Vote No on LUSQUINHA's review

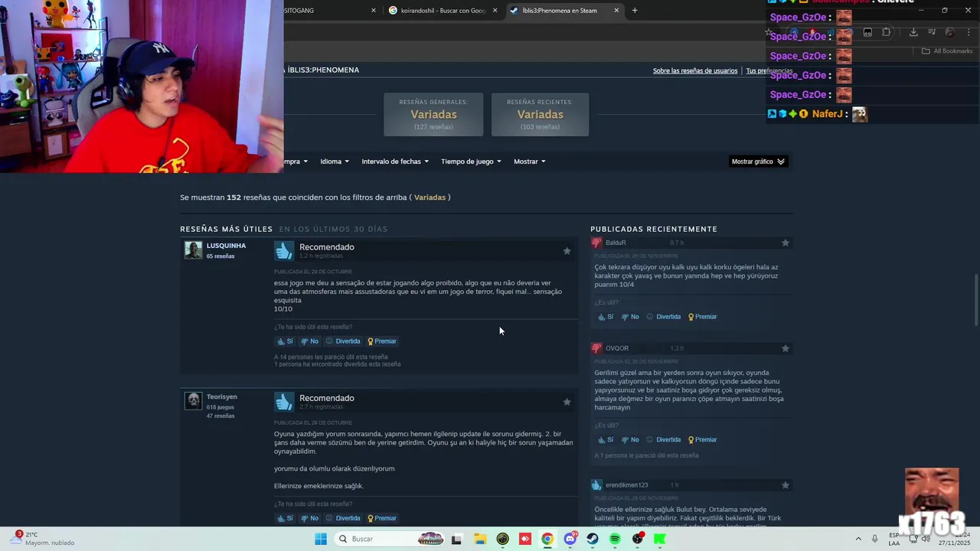[309, 341]
